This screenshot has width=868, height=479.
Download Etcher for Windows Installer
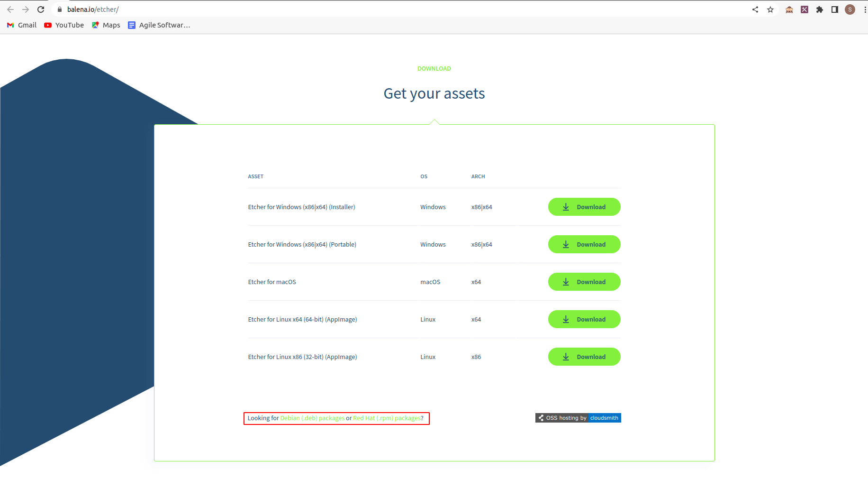tap(584, 207)
